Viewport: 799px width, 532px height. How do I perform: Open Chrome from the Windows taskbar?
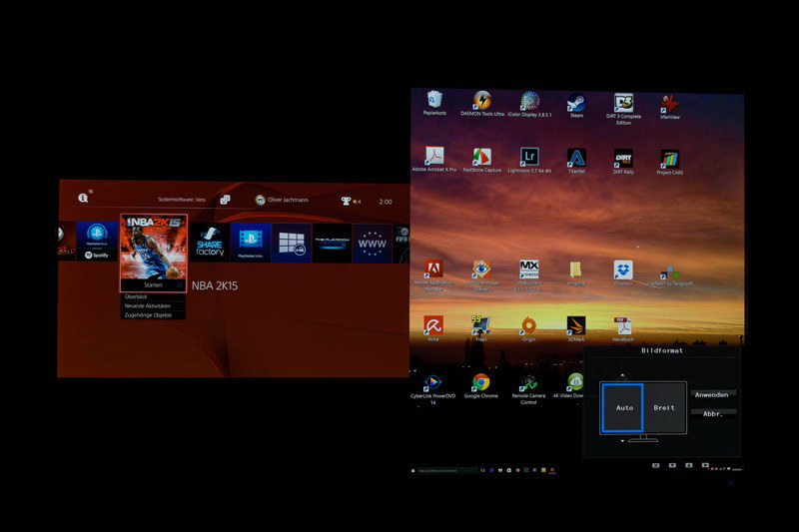(517, 470)
